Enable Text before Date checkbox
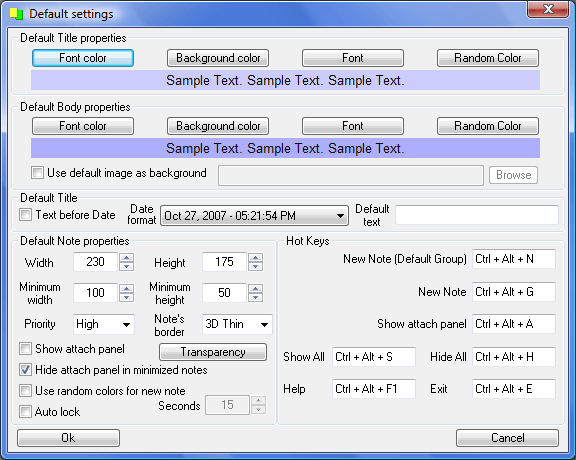576x460 pixels. [x=26, y=215]
